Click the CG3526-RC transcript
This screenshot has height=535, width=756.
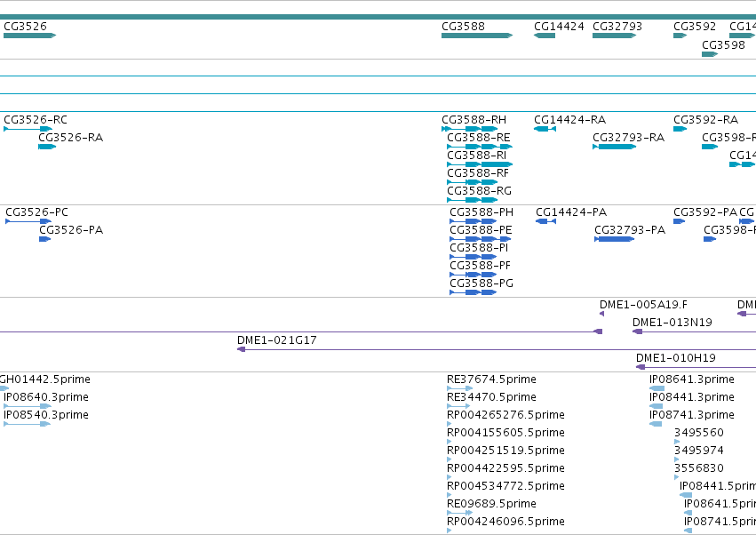(28, 129)
